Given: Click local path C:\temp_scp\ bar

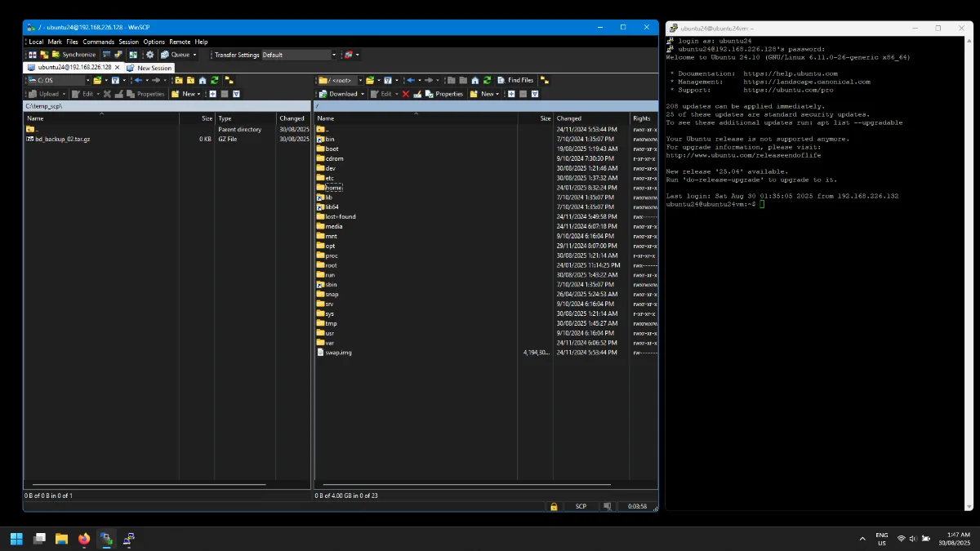Looking at the screenshot, I should pyautogui.click(x=167, y=106).
